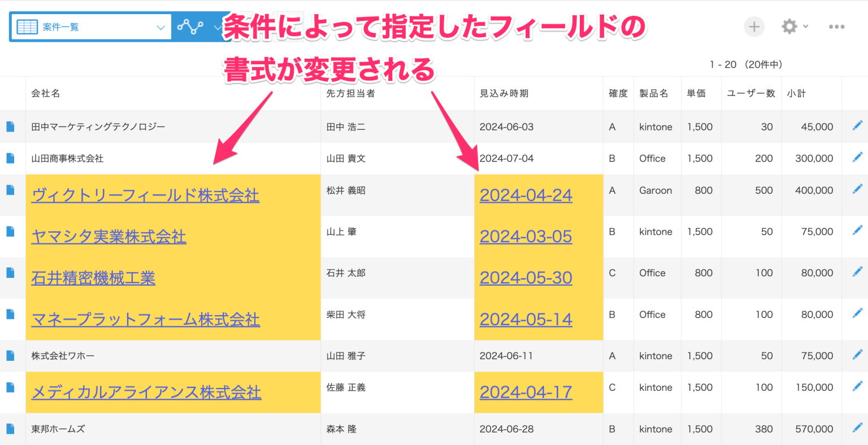This screenshot has height=445, width=868.
Task: Click the edit pencil icon for 山田商事株式会社
Action: click(x=857, y=158)
